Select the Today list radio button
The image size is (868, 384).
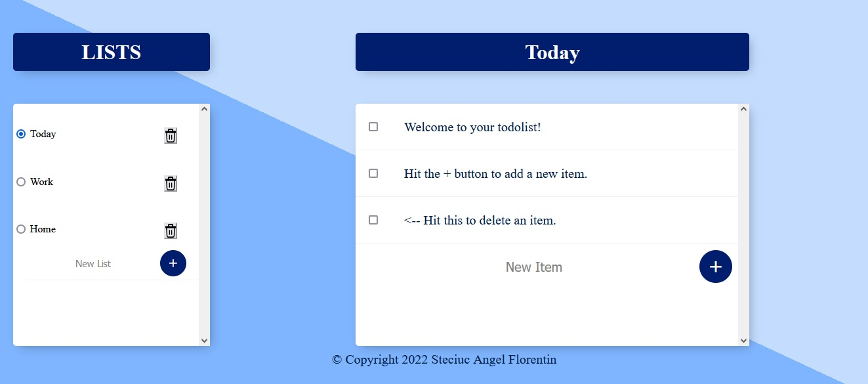coord(21,134)
